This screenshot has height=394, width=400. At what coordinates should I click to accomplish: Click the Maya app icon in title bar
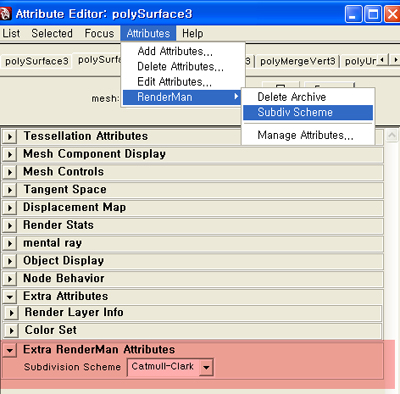pyautogui.click(x=5, y=14)
